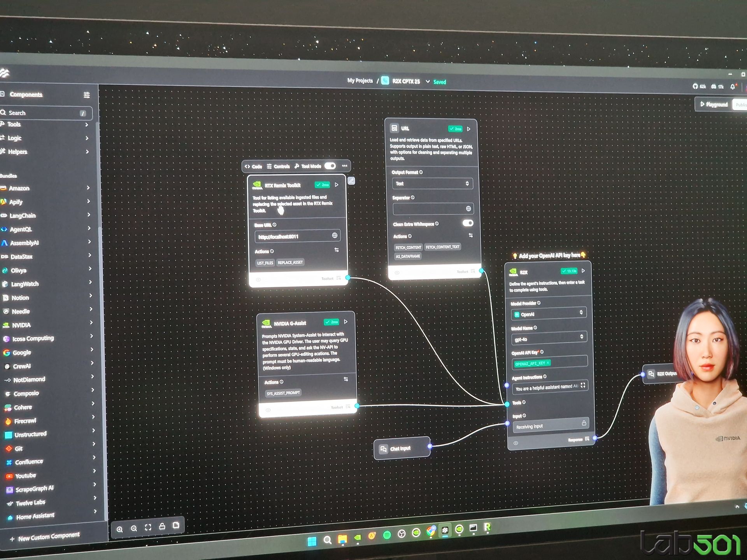Toggle Tool Mode switch off
Viewport: 747px width, 560px height.
coord(330,166)
